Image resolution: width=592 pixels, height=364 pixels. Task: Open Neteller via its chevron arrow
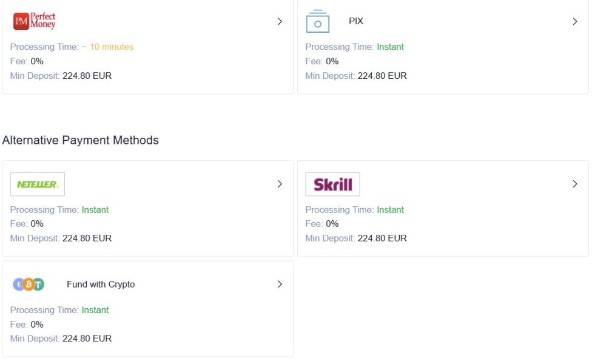click(x=280, y=184)
